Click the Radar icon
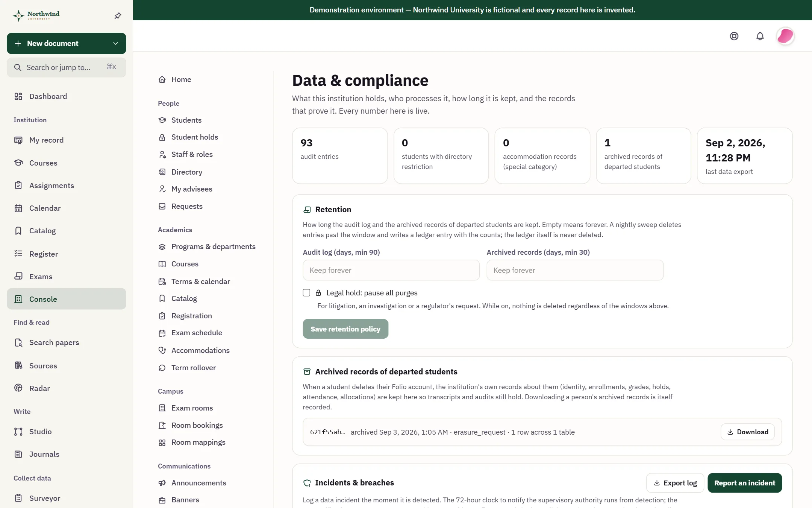The width and height of the screenshot is (812, 508). 18,388
